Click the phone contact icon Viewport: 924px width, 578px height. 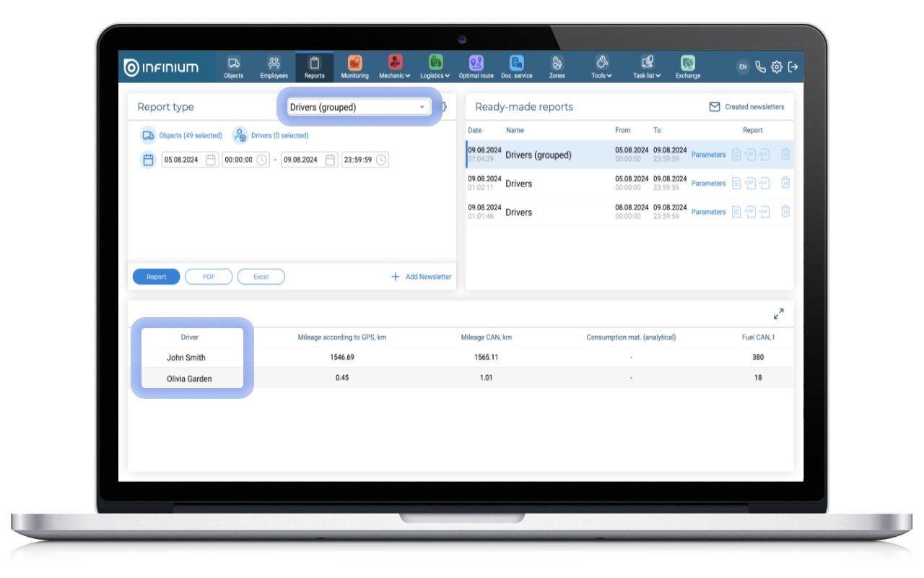(760, 67)
